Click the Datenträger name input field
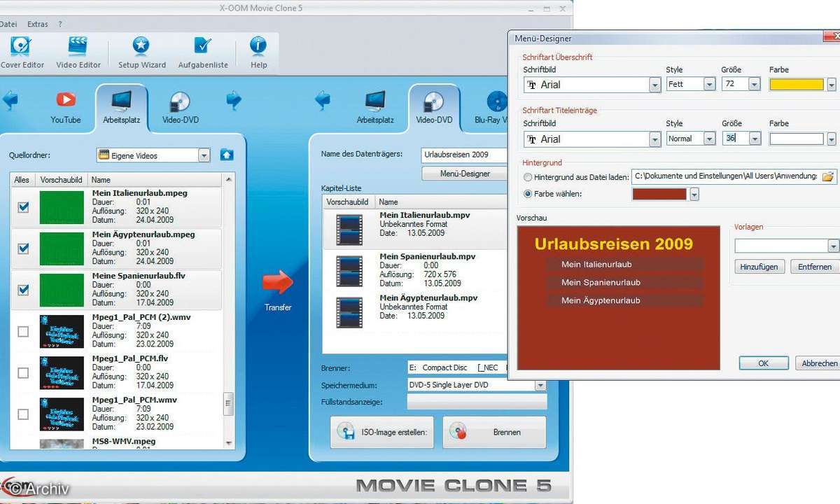The width and height of the screenshot is (840, 504). tap(464, 155)
